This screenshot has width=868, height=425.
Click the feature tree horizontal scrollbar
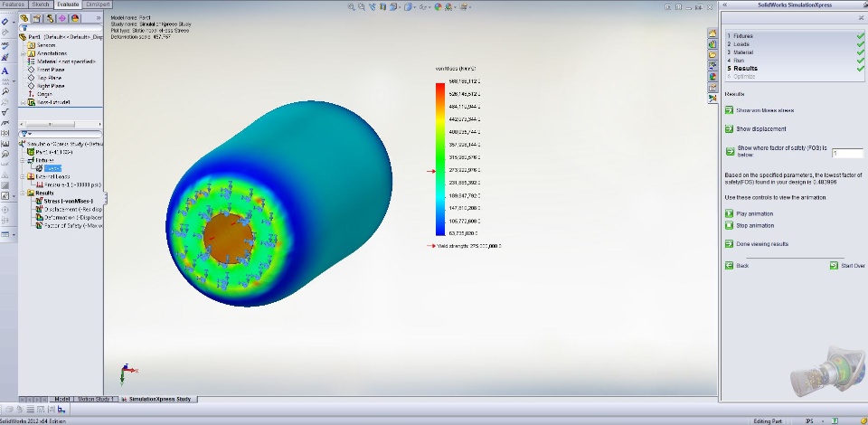tap(61, 124)
